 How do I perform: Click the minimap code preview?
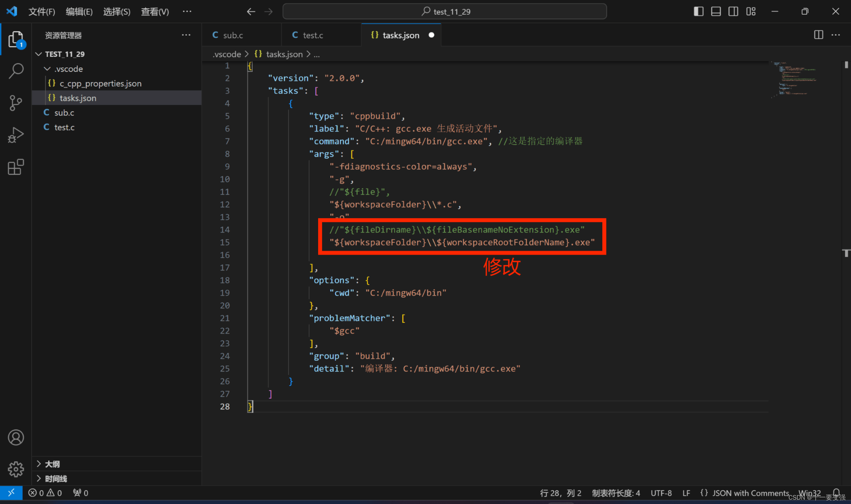tap(794, 80)
